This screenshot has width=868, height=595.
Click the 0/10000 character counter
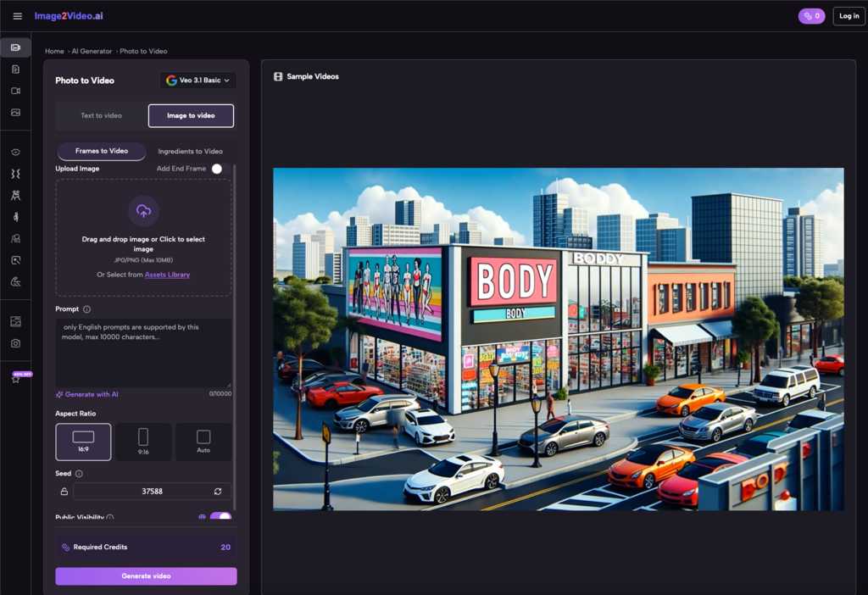pyautogui.click(x=220, y=393)
